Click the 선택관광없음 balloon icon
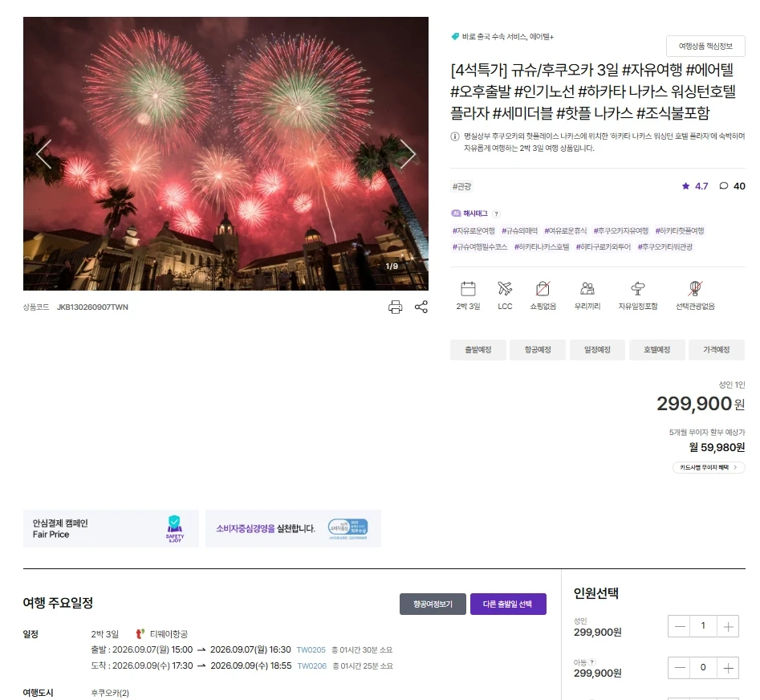 point(695,289)
